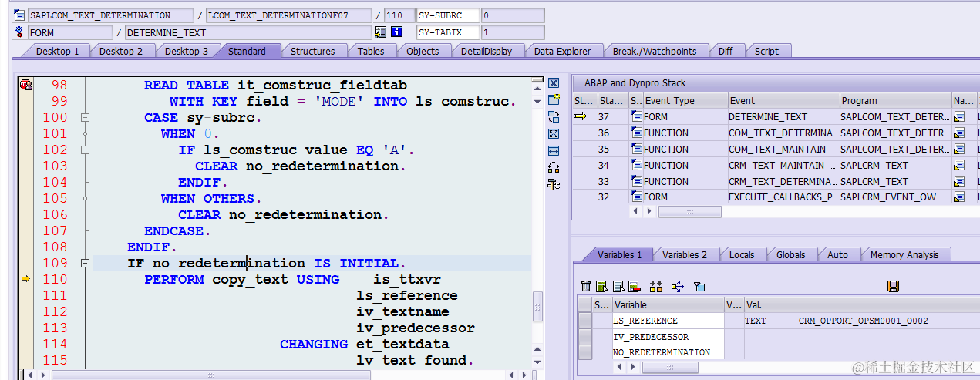Viewport: 980px width, 380px height.
Task: Click the SY-TABIX value field
Action: 512,32
